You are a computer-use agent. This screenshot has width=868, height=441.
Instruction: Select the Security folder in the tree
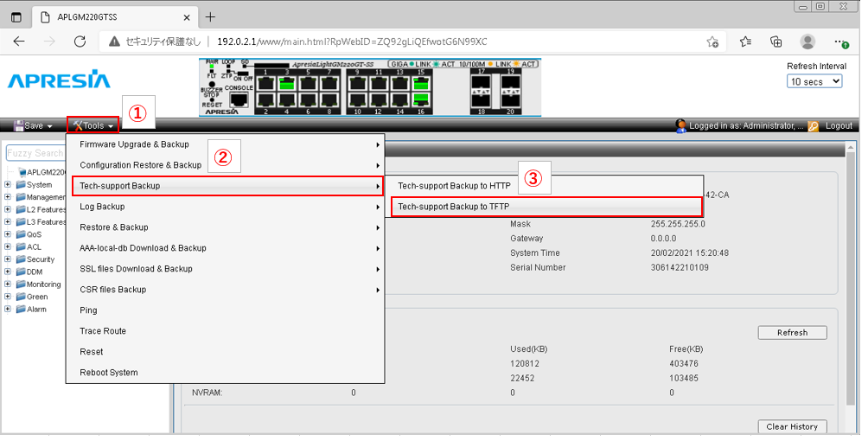(x=35, y=259)
